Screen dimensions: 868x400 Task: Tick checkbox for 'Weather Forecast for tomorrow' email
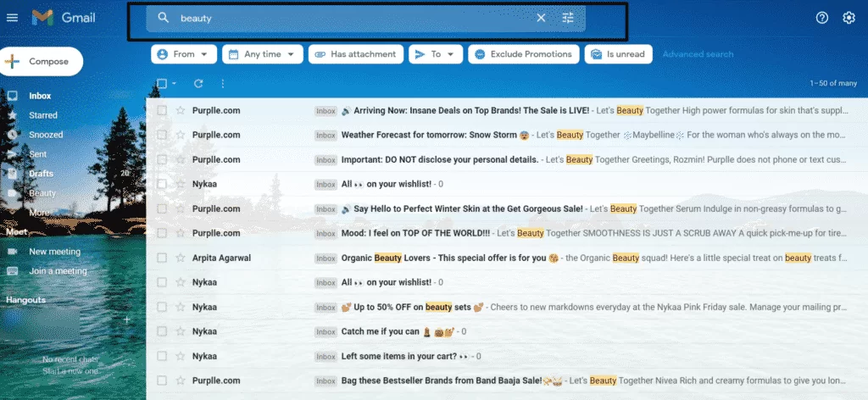pyautogui.click(x=162, y=135)
